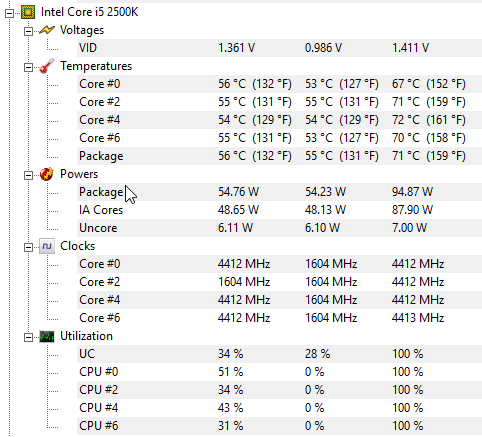482x437 pixels.
Task: Collapse the Utilization section
Action: point(28,337)
